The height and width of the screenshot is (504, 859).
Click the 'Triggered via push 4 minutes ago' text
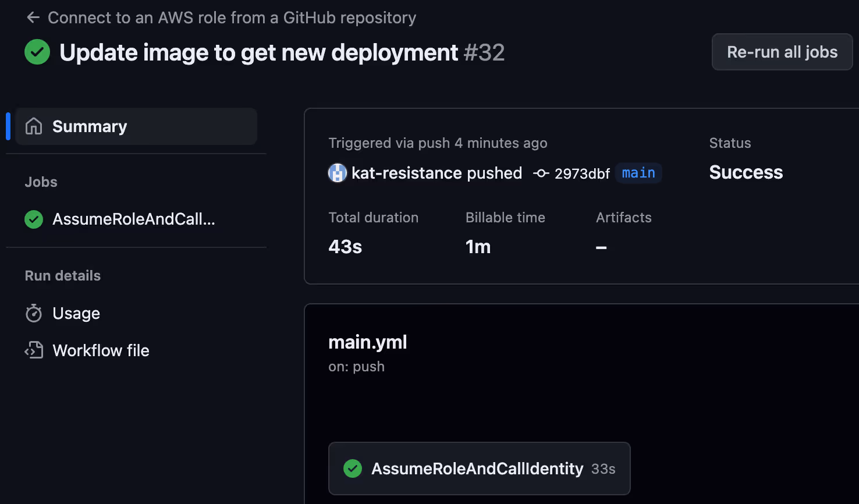438,143
